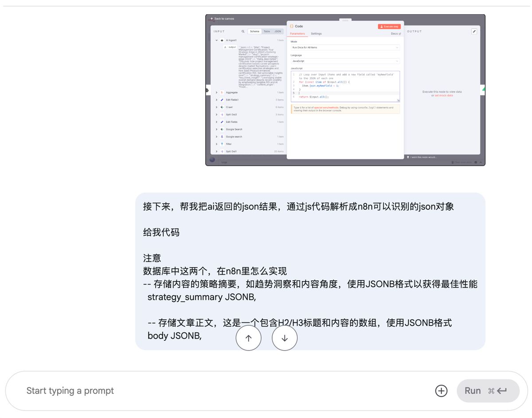Screen dimensions: 532x418
Task: Collapse the AI Agent1 node
Action: pos(216,40)
